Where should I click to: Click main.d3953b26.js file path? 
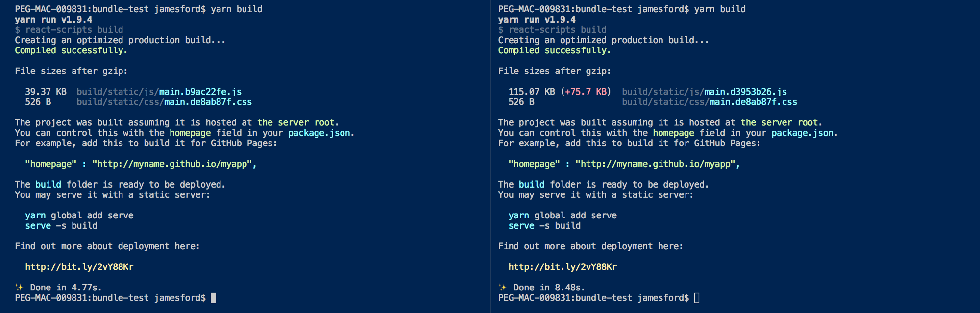(x=705, y=92)
